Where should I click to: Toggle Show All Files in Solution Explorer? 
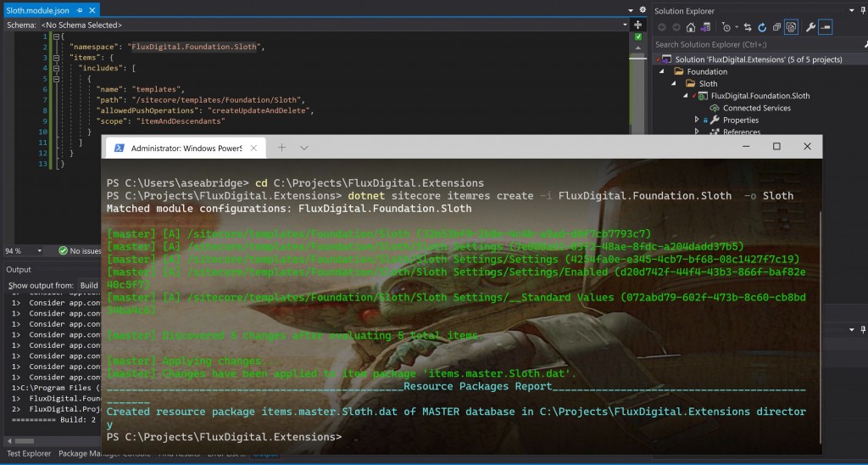[x=791, y=27]
